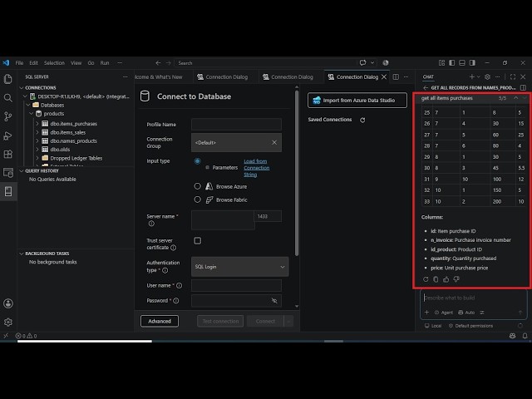
Task: Select the Browse Fabric radio button
Action: click(x=197, y=199)
